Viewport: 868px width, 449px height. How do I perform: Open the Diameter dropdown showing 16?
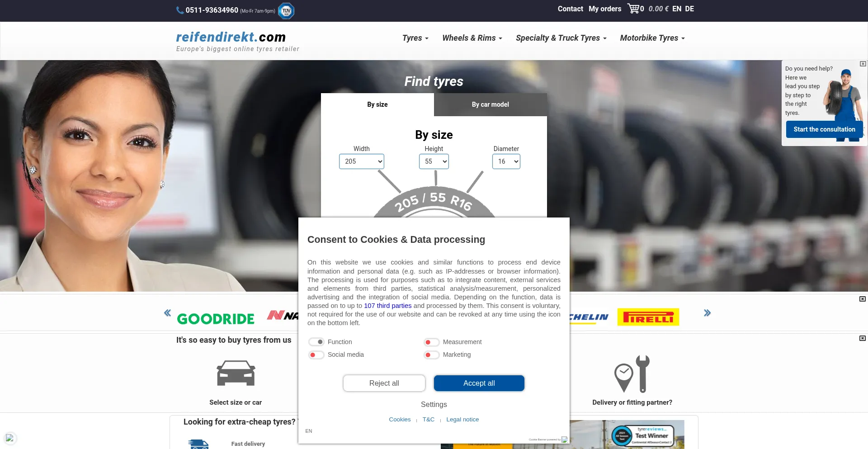pyautogui.click(x=506, y=161)
